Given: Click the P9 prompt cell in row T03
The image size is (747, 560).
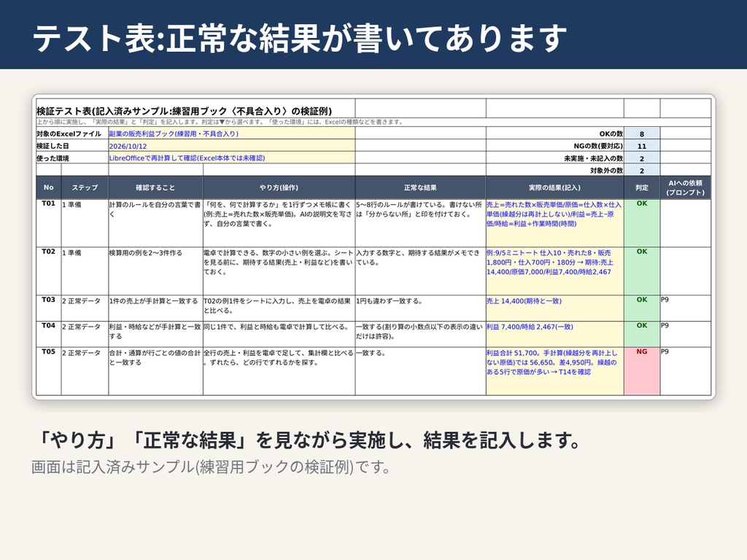Looking at the screenshot, I should 685,308.
